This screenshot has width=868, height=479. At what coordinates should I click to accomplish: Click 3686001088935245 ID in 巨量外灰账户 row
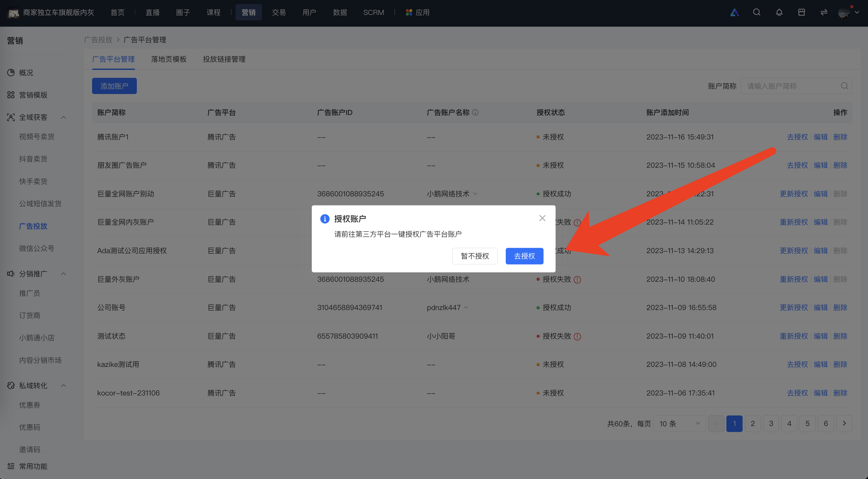click(351, 279)
